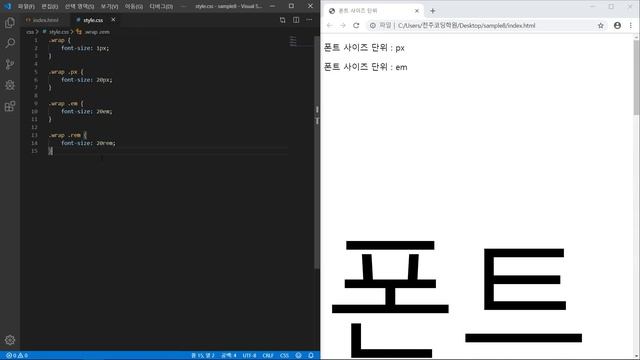Open the Chrome profile icon

click(x=617, y=25)
